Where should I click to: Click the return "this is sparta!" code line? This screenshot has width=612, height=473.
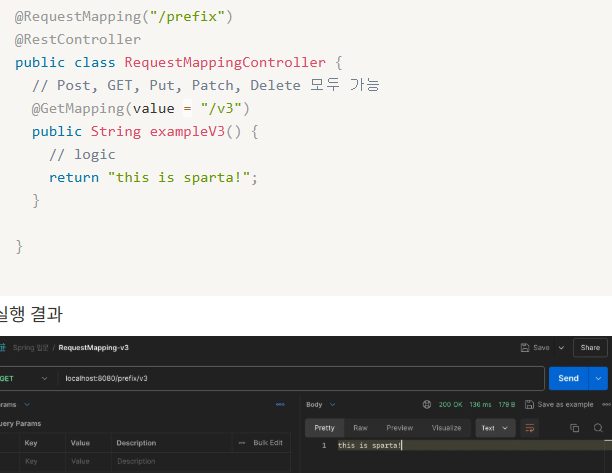[x=153, y=178]
